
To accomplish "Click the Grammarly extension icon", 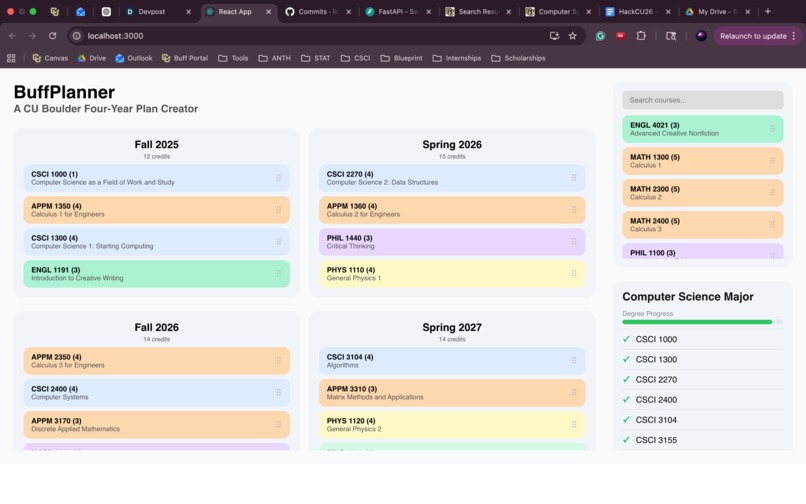I will click(x=600, y=36).
